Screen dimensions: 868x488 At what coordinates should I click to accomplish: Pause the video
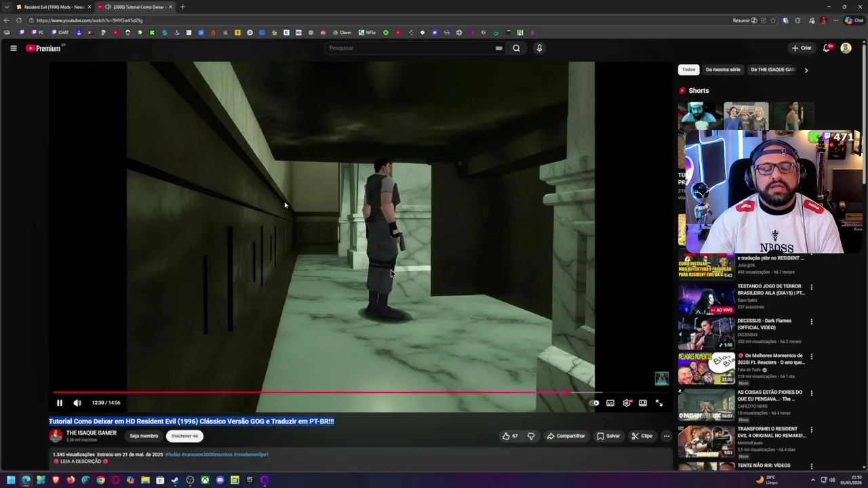59,403
